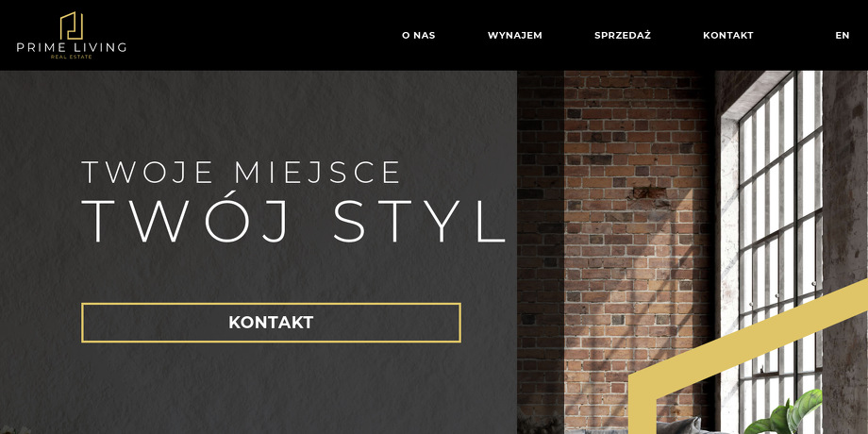Select KONTAKT in the top navigation
Image resolution: width=868 pixels, height=434 pixels.
pos(728,36)
